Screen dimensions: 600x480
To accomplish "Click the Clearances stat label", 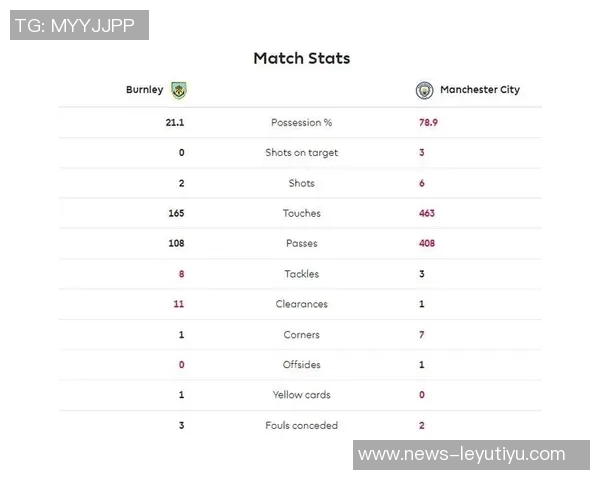I will coord(301,304).
